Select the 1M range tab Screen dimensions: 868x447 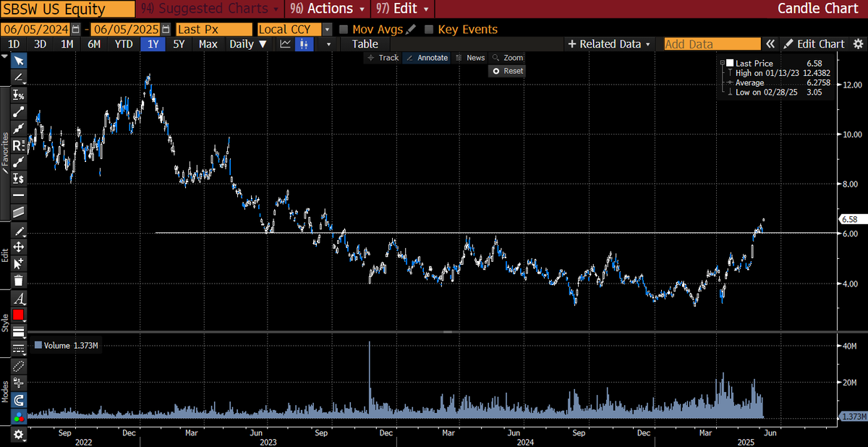click(x=67, y=44)
